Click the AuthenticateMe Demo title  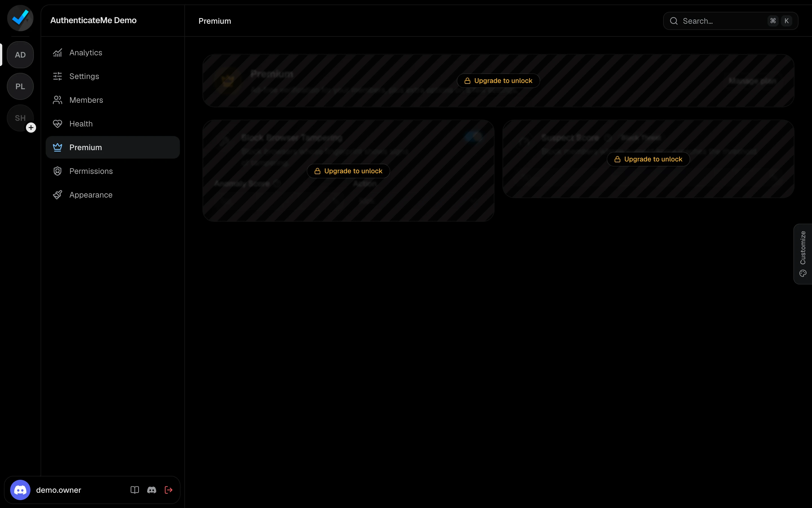[93, 20]
